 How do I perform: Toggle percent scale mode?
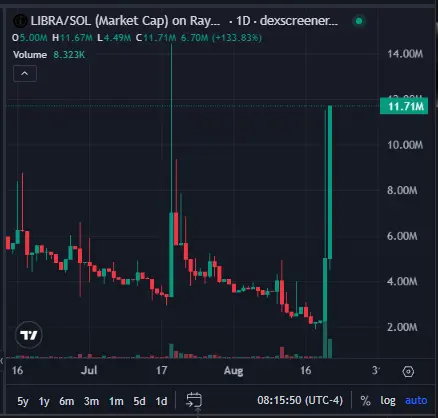pos(365,401)
